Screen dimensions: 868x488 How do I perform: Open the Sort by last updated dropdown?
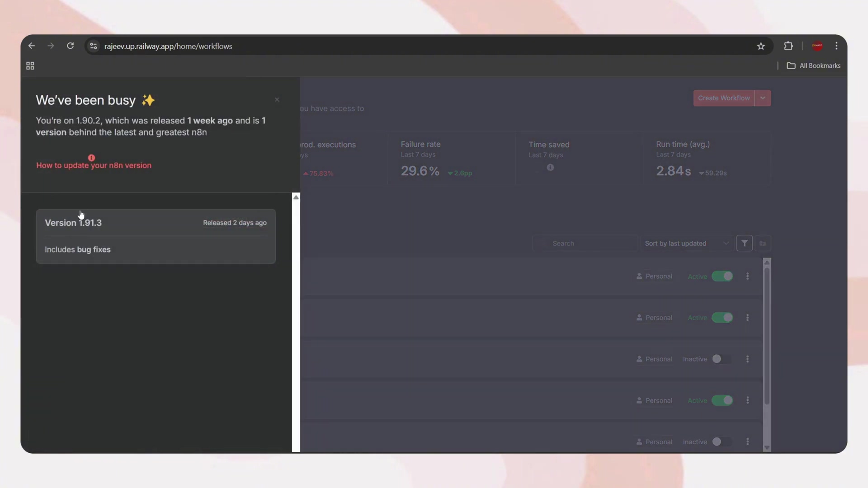(x=686, y=244)
